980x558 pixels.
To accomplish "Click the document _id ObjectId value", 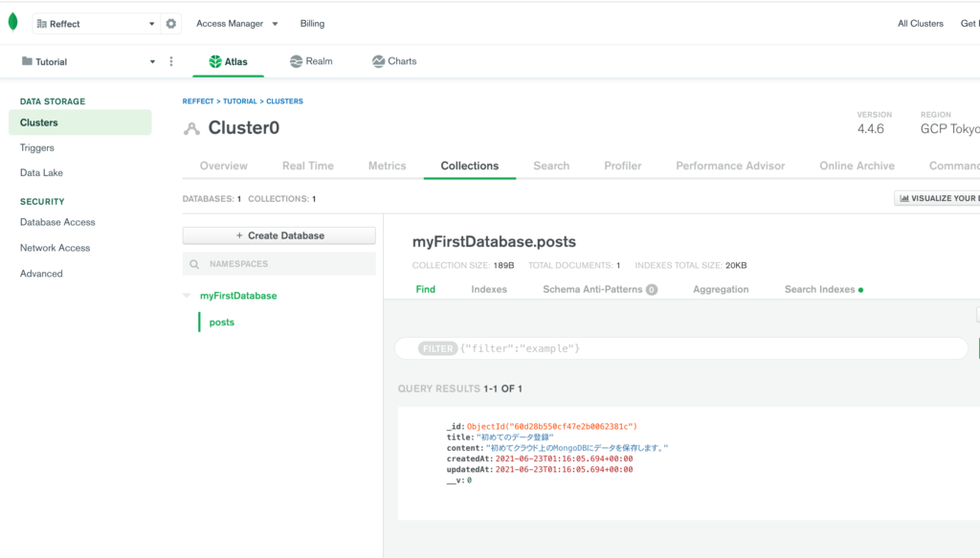I will tap(552, 427).
